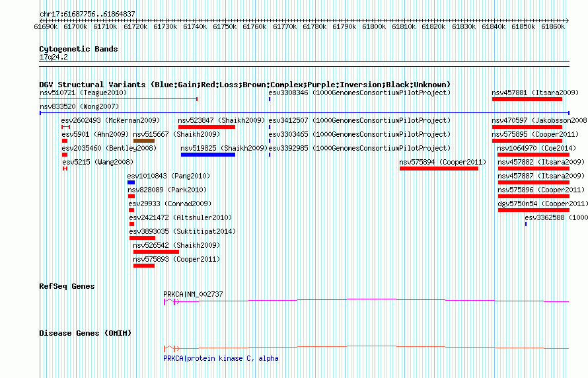This screenshot has width=588, height=378.
Task: Click the PRKCA|NM_002737 RefSeq gene label
Action: pyautogui.click(x=193, y=294)
